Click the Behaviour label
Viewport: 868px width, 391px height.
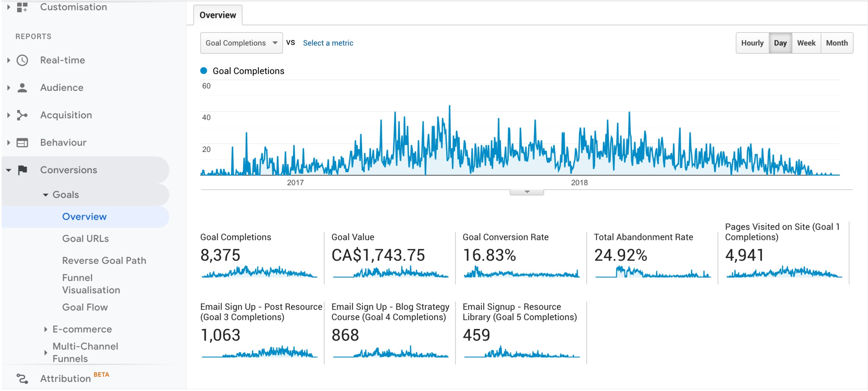pos(63,143)
